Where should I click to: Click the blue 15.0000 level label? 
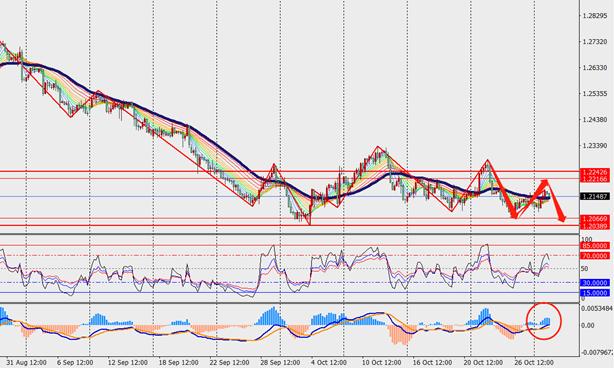[x=595, y=293]
